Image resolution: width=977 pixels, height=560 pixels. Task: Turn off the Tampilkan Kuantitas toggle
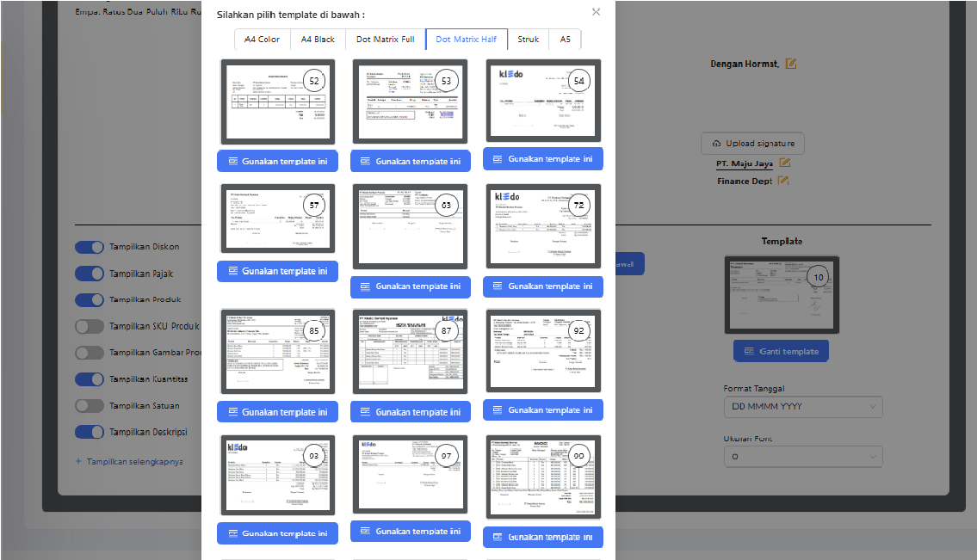tap(90, 378)
